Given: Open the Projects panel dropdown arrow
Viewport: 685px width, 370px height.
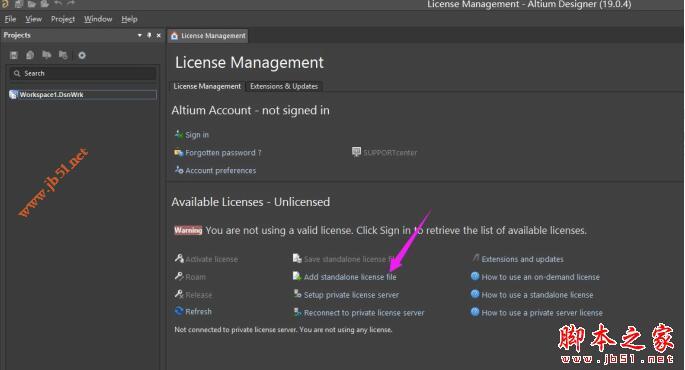Looking at the screenshot, I should (x=140, y=35).
